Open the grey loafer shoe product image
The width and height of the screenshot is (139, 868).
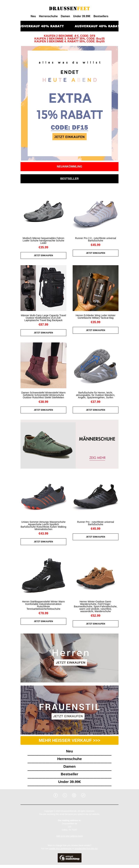point(43,212)
